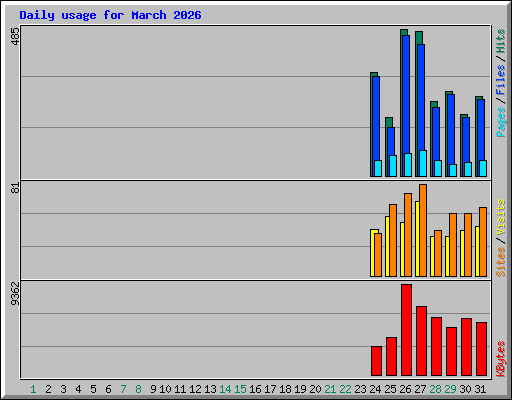The image size is (512, 400).
Task: Click day 15 on the x-axis
Action: 240,389
